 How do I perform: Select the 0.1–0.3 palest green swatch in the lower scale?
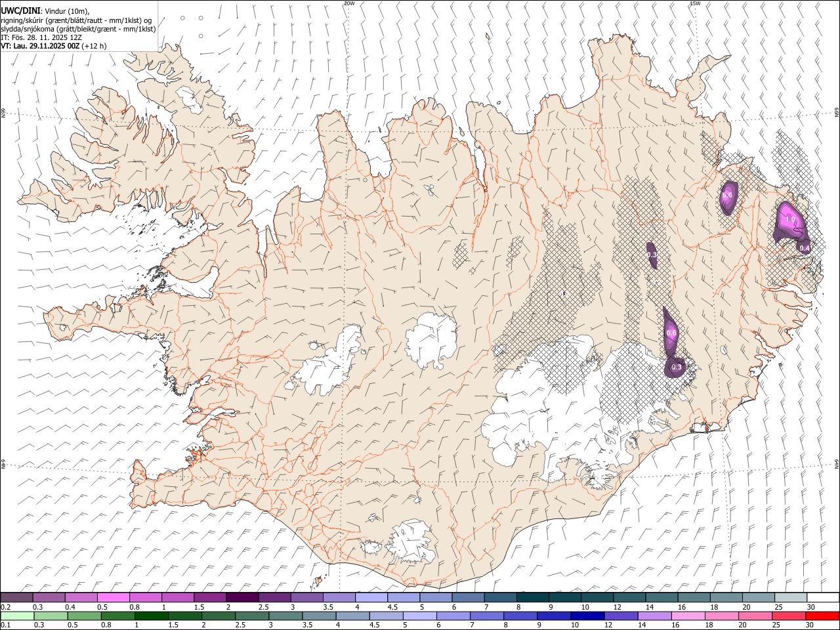click(x=17, y=616)
